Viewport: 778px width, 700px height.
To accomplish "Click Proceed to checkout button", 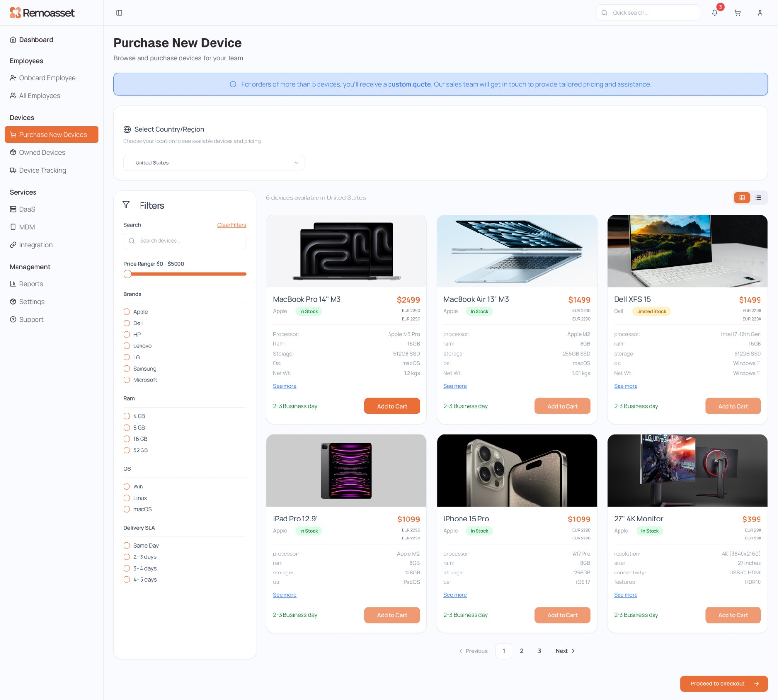I will pos(724,683).
